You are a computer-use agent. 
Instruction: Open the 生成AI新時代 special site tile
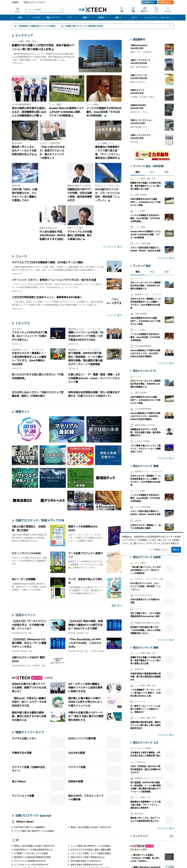tap(53, 455)
